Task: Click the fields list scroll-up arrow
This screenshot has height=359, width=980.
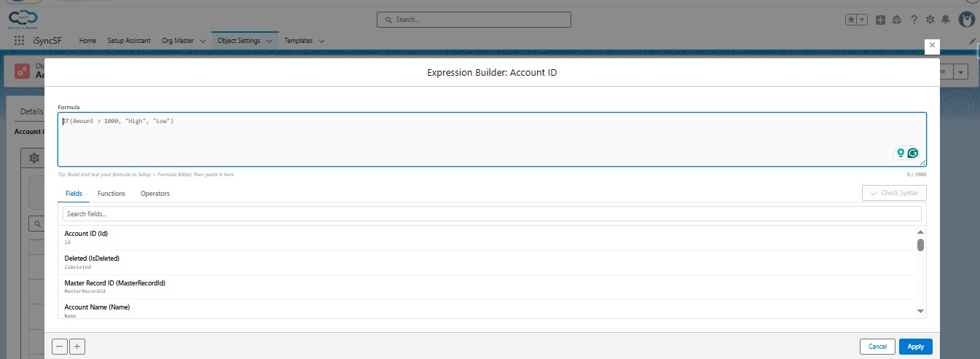Action: click(921, 232)
